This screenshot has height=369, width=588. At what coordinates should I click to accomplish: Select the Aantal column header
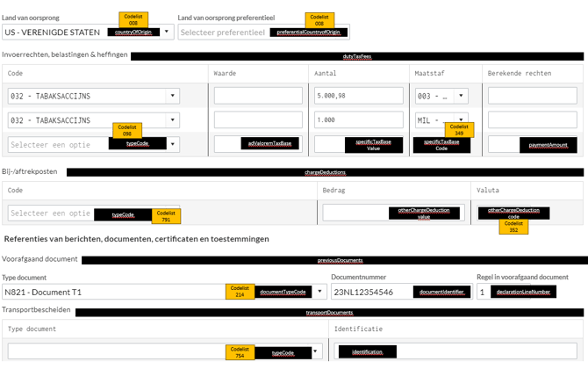pos(325,73)
